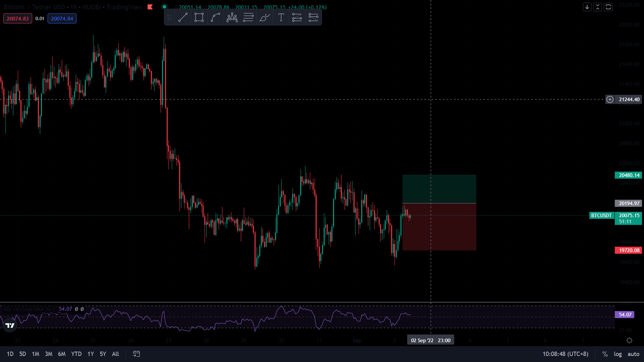Toggle log scale mode
Viewport: 644px width, 362px height.
pyautogui.click(x=618, y=354)
